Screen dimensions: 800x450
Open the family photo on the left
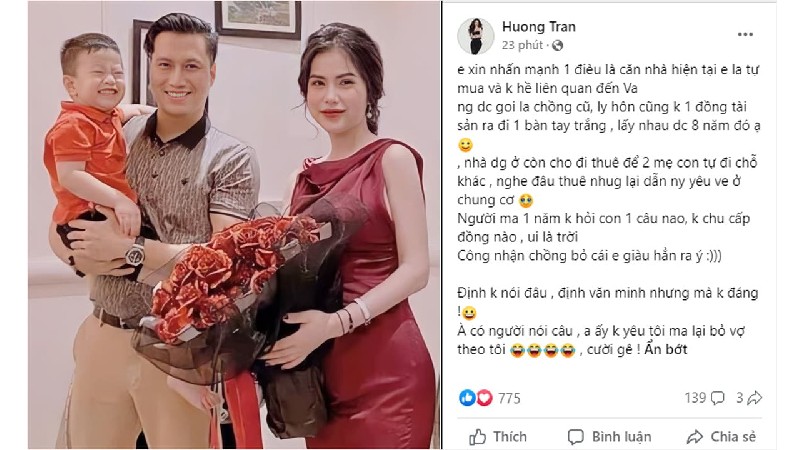pos(234,225)
